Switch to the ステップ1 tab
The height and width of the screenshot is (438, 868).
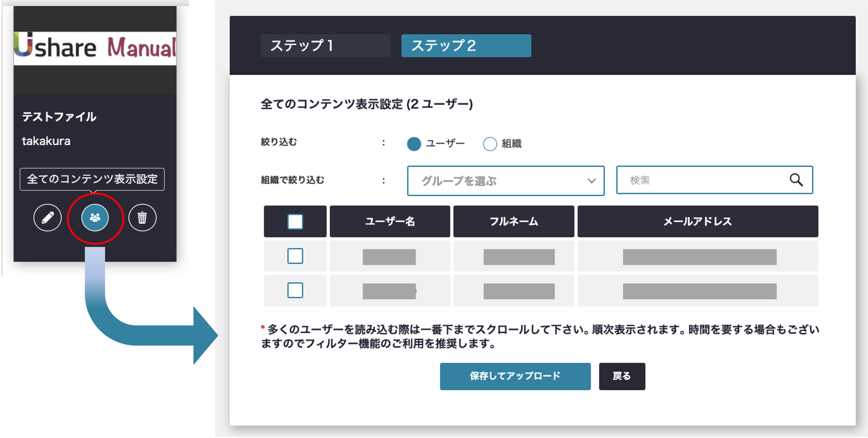coord(325,46)
